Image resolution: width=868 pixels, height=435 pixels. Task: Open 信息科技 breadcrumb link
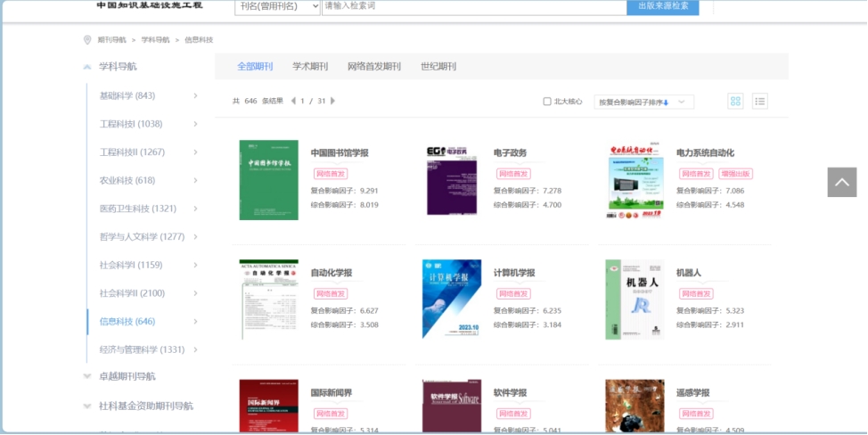click(x=199, y=40)
